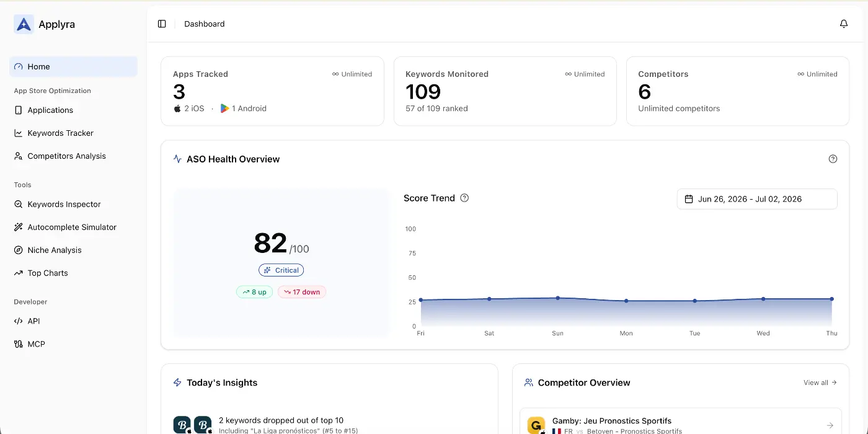Image resolution: width=868 pixels, height=434 pixels.
Task: Open the Jun 26 - Jul 02 date range picker
Action: click(757, 199)
